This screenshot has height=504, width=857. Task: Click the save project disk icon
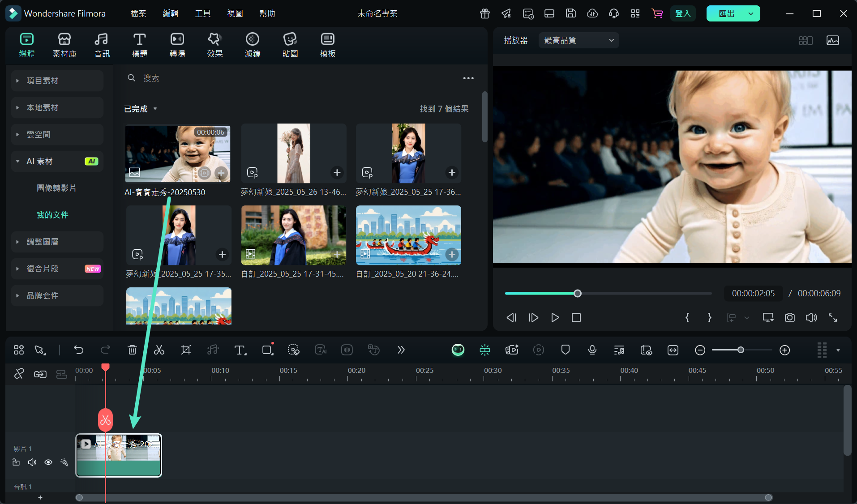pos(571,13)
